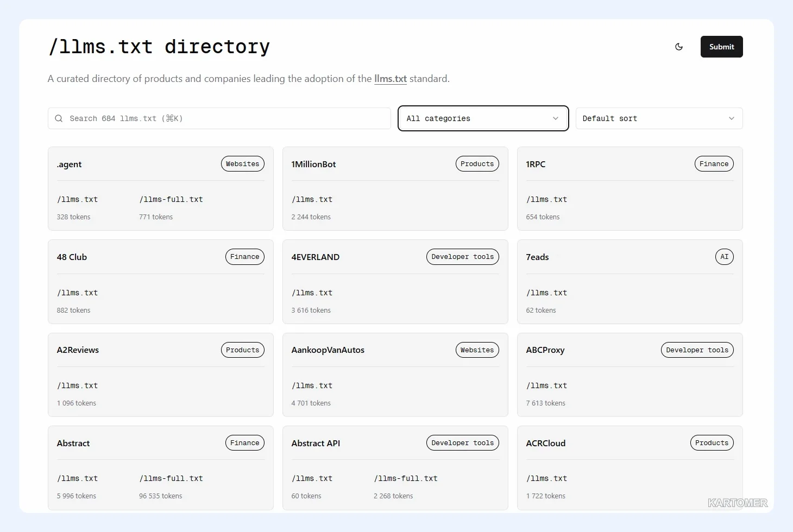Viewport: 793px width, 532px height.
Task: Follow the llms.txt standard link
Action: click(x=390, y=79)
